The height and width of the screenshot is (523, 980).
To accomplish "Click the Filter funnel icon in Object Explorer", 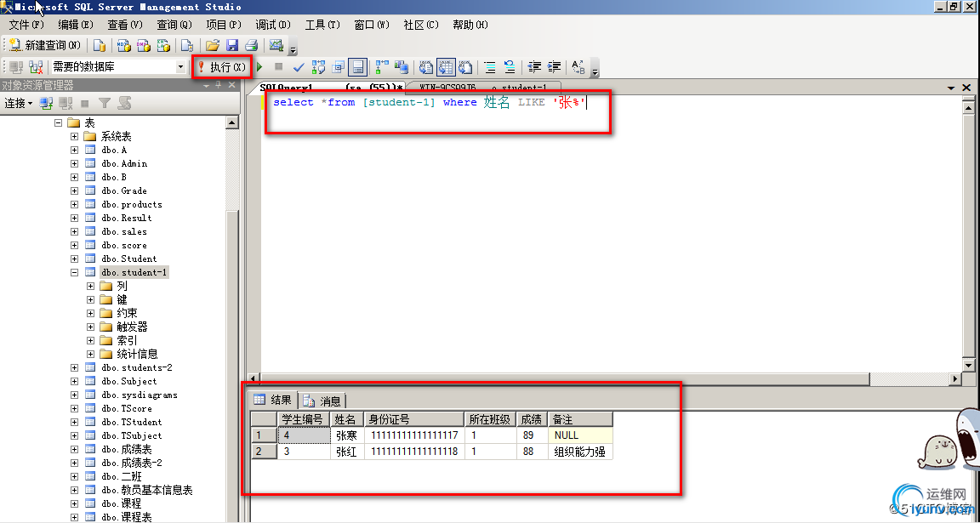I will [105, 103].
